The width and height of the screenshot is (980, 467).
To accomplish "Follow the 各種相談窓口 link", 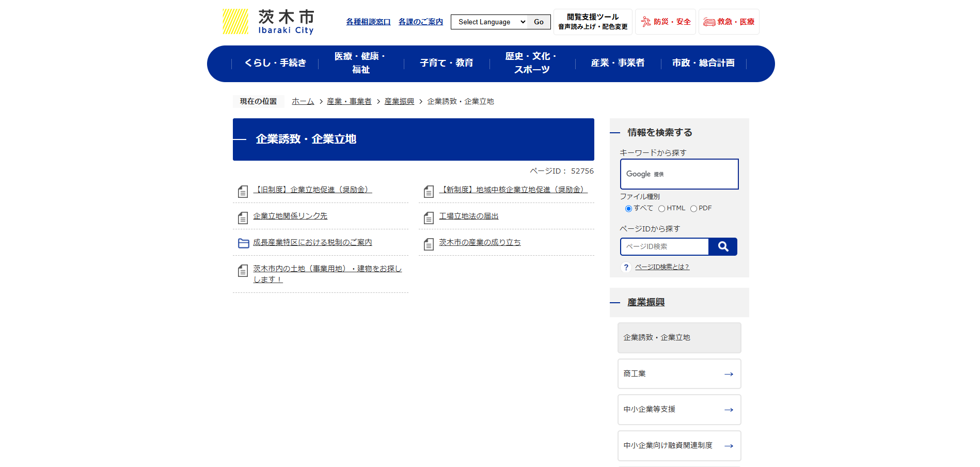I will [x=368, y=22].
